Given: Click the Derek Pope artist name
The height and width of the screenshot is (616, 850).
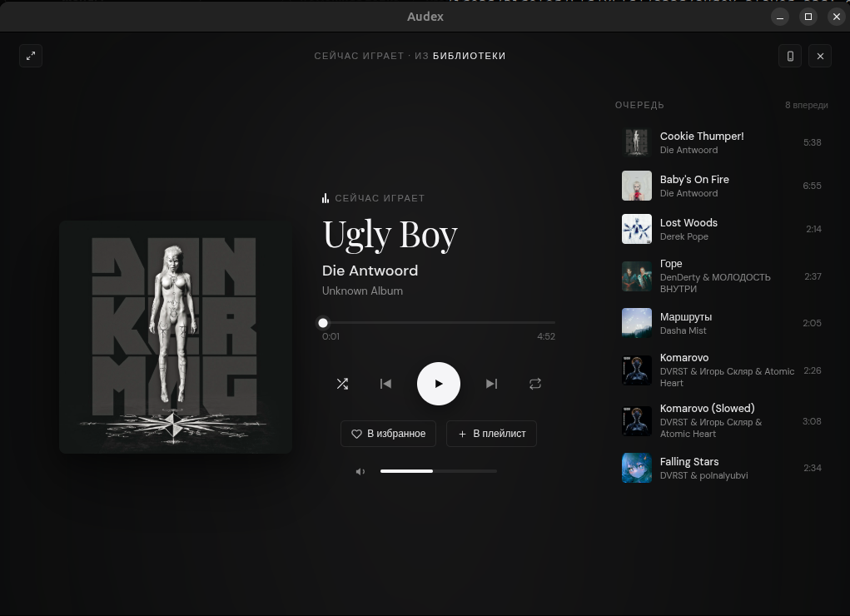Looking at the screenshot, I should (x=684, y=237).
